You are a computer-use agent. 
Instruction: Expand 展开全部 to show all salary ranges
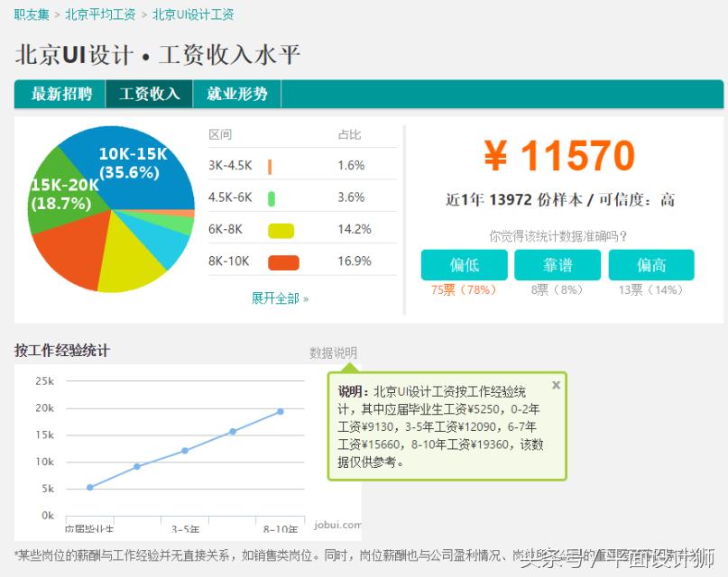point(278,298)
